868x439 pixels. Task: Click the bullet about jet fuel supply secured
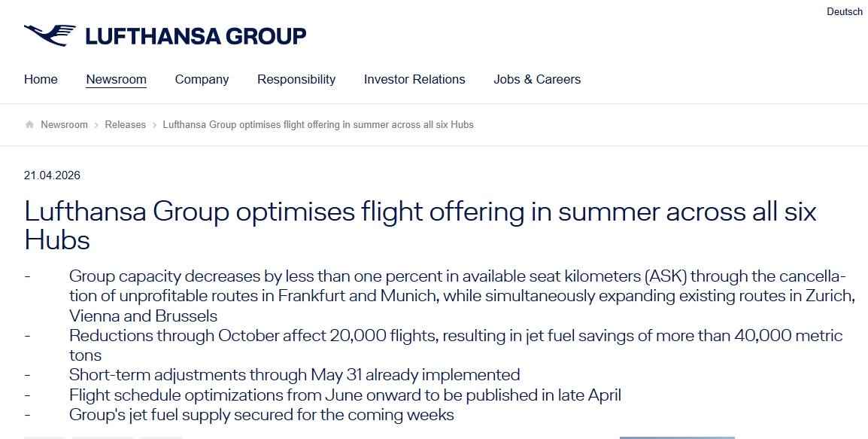tap(261, 414)
